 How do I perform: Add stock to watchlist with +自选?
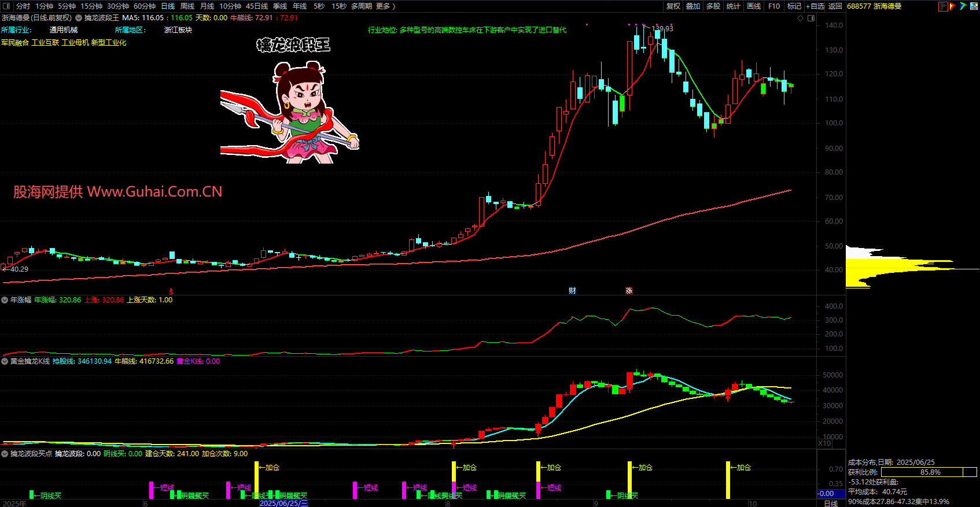coord(816,6)
